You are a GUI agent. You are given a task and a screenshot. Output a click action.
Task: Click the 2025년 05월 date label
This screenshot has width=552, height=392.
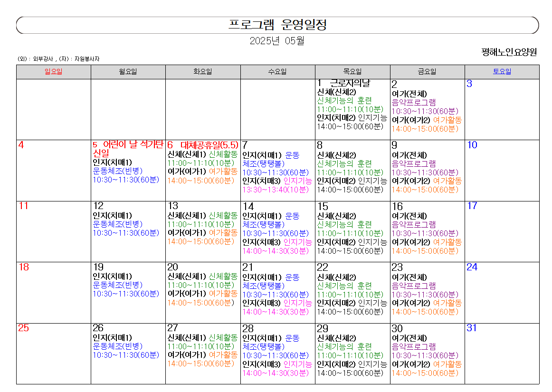[x=277, y=41]
